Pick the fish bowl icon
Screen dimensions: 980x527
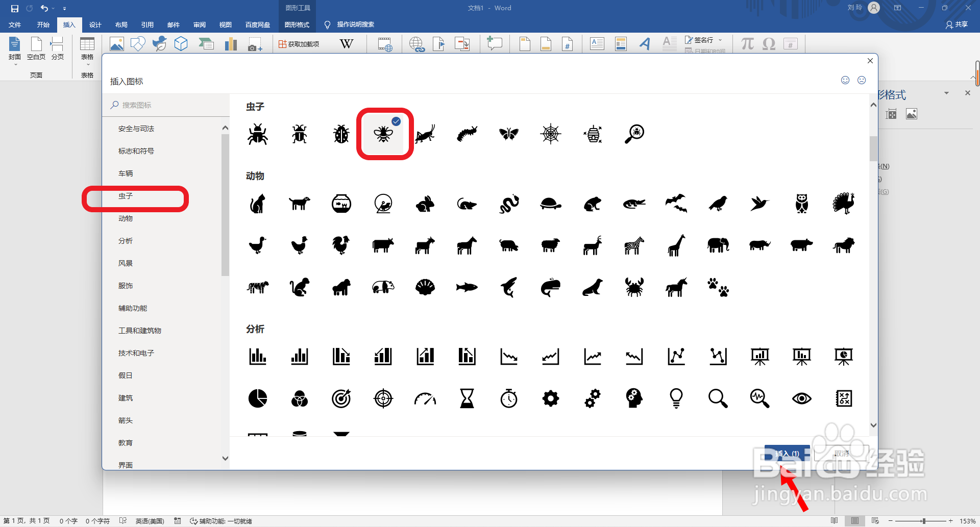tap(341, 204)
